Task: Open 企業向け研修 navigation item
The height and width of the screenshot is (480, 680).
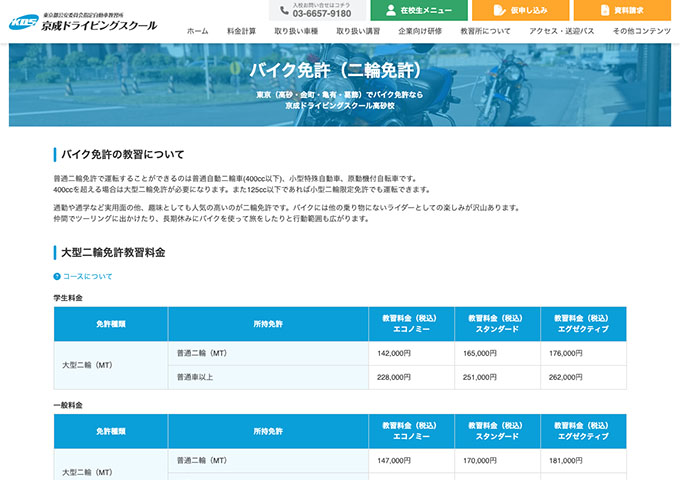Action: [x=420, y=32]
